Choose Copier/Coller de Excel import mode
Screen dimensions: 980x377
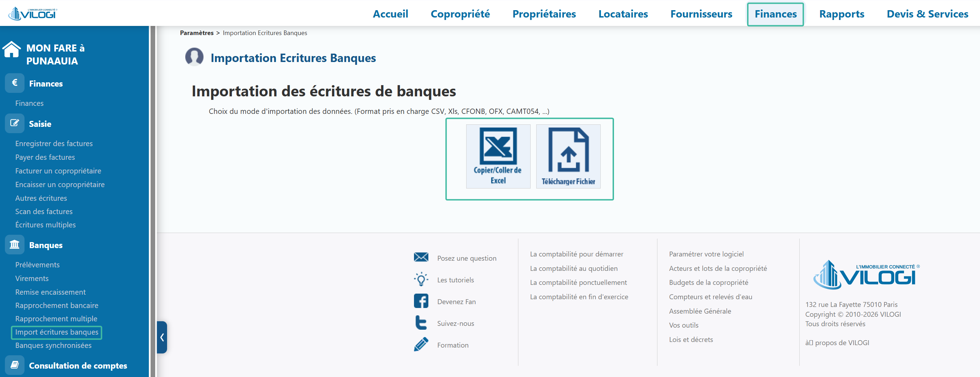point(498,156)
